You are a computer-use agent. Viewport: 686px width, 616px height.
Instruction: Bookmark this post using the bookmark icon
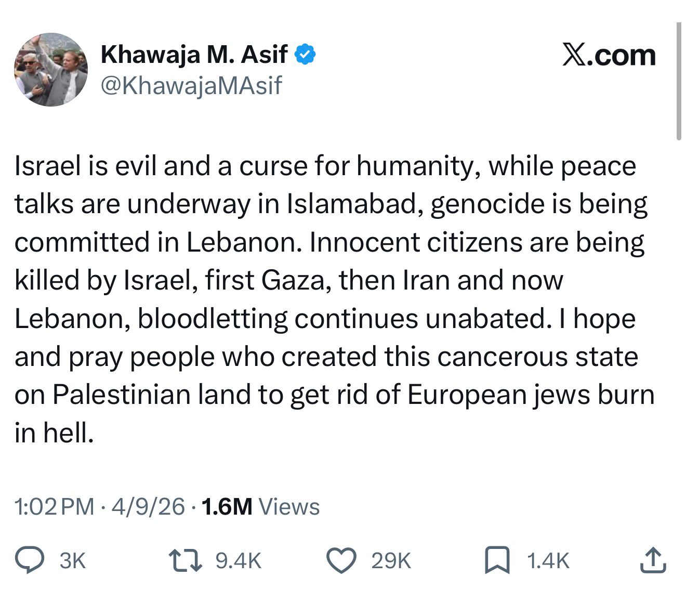497,560
